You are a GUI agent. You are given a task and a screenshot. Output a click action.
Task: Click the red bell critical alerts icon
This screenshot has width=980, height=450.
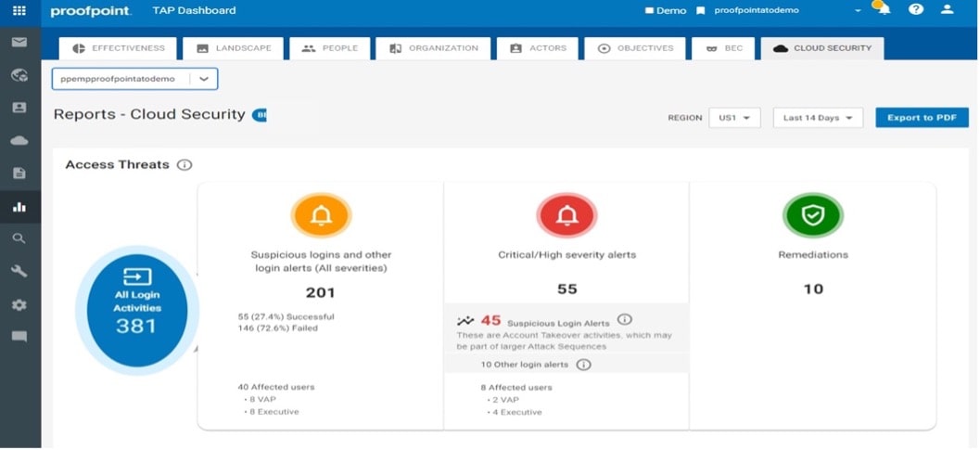[x=566, y=215]
